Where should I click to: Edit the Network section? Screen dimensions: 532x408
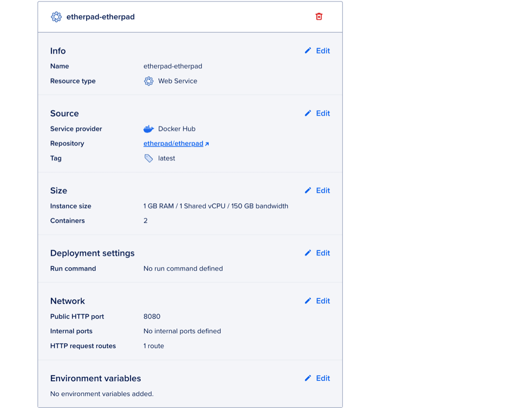pyautogui.click(x=322, y=301)
